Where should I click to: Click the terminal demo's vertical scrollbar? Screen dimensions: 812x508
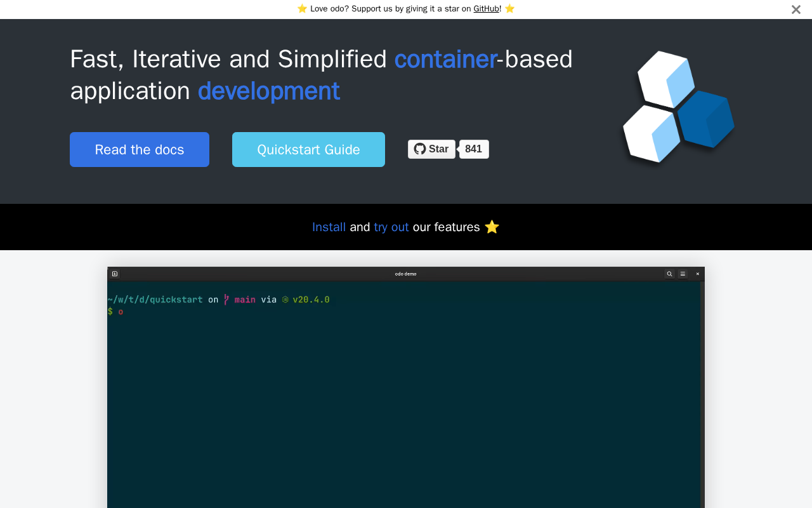(702, 394)
